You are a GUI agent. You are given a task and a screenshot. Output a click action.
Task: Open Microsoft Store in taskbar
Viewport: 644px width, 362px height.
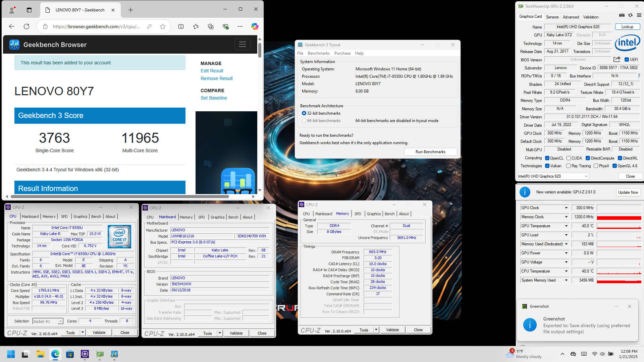point(70,354)
